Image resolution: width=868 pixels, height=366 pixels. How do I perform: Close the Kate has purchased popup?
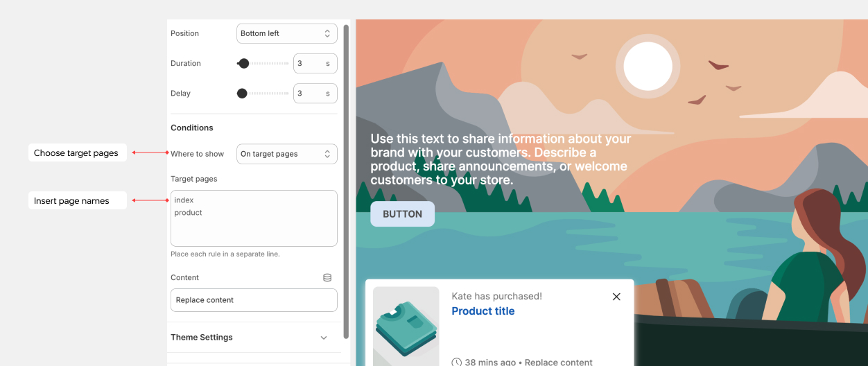616,297
